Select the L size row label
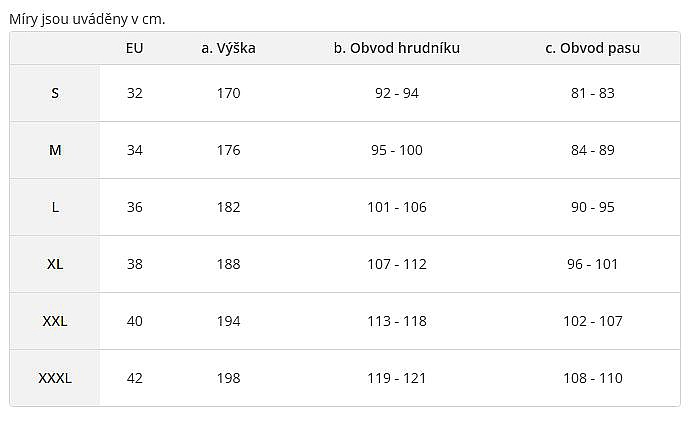 55,207
